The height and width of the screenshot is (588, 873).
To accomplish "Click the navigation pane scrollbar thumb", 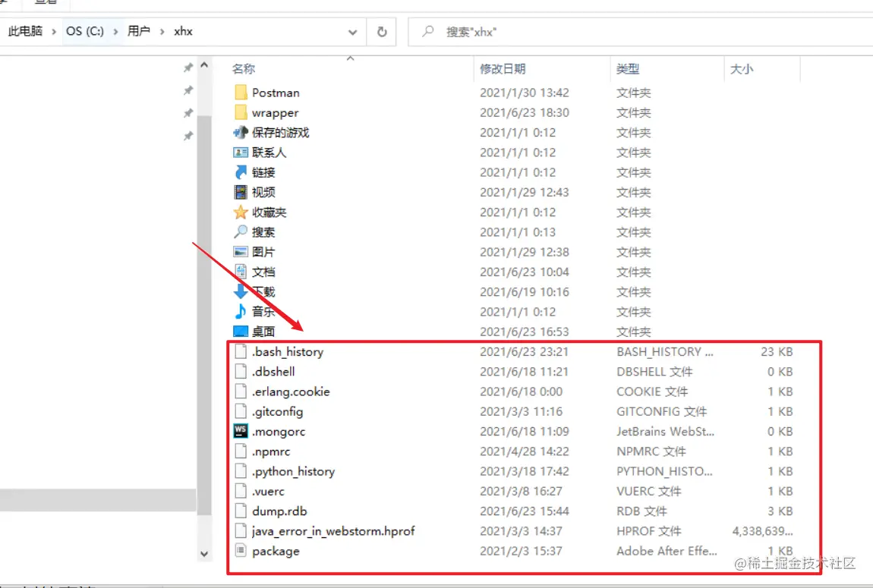I will coord(204,315).
